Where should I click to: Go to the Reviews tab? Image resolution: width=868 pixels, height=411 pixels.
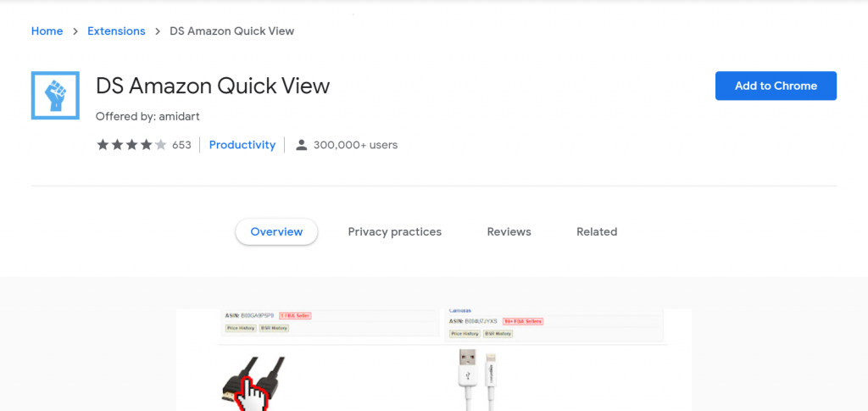[509, 232]
